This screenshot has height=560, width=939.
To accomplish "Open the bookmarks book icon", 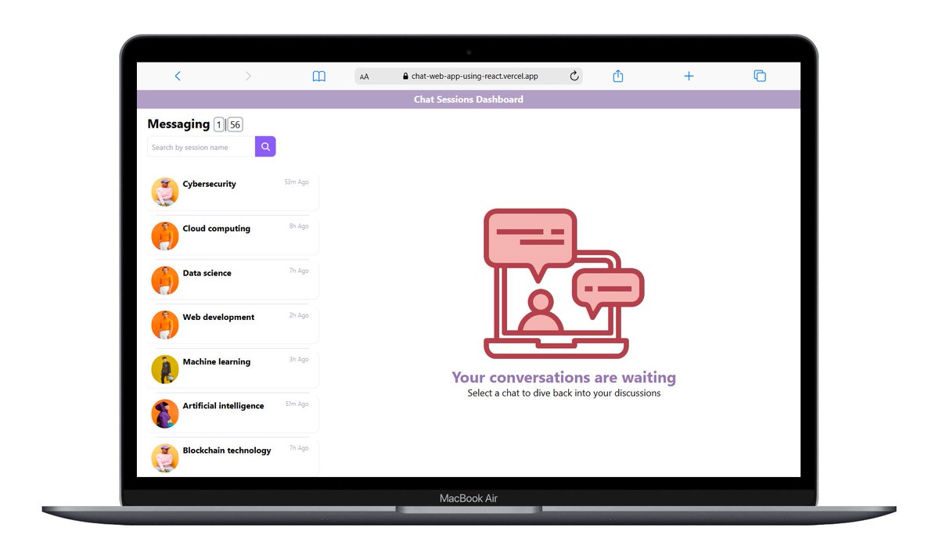I will (x=319, y=76).
